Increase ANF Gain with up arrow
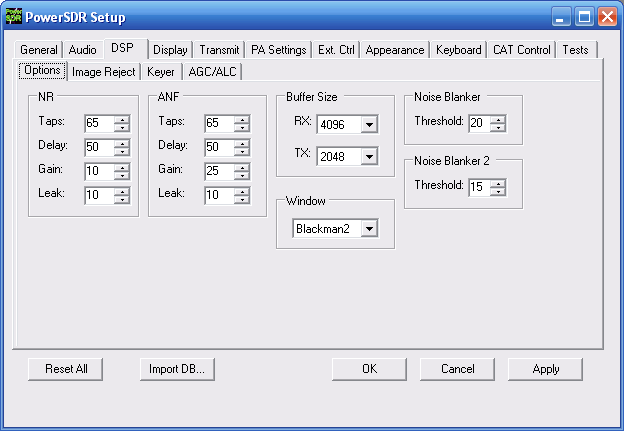 tap(242, 166)
